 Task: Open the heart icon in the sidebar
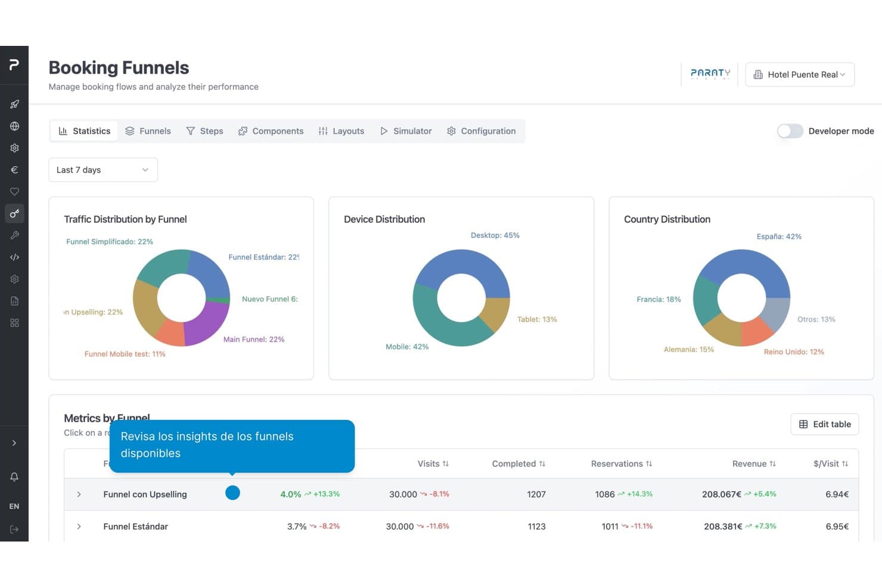point(14,192)
